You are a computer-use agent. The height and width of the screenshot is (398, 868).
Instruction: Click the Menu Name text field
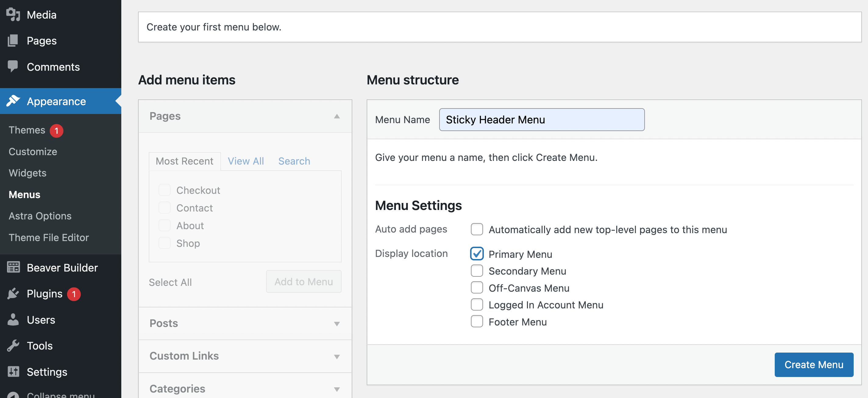(x=542, y=120)
